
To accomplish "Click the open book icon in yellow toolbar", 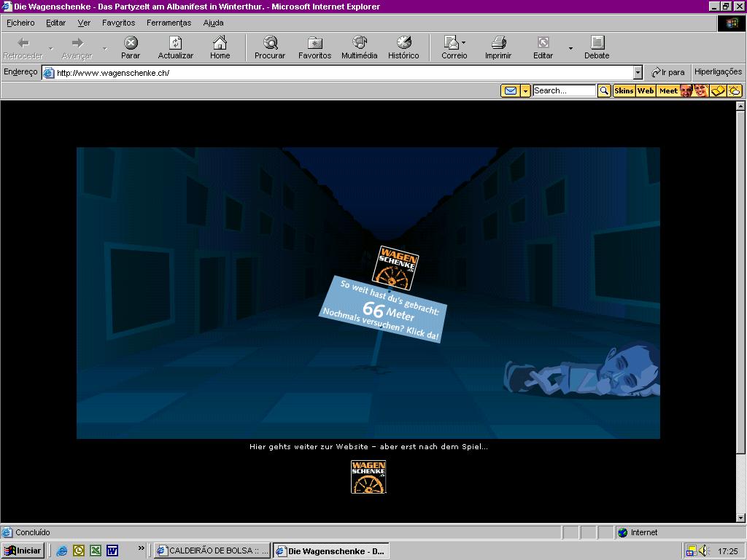I will click(718, 90).
